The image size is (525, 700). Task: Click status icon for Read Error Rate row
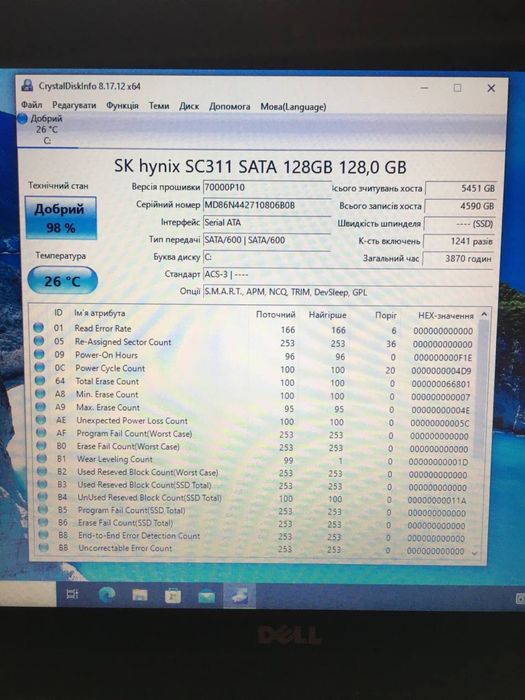pos(38,328)
